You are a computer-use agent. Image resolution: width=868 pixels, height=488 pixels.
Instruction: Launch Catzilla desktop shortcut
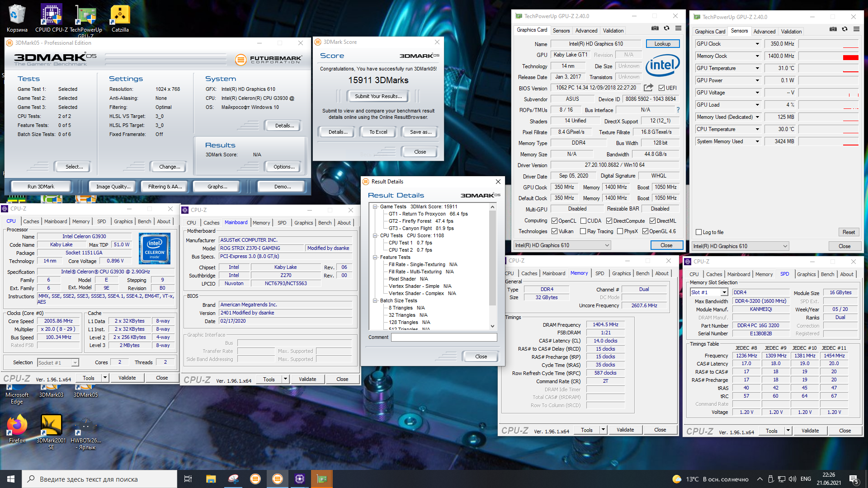120,18
